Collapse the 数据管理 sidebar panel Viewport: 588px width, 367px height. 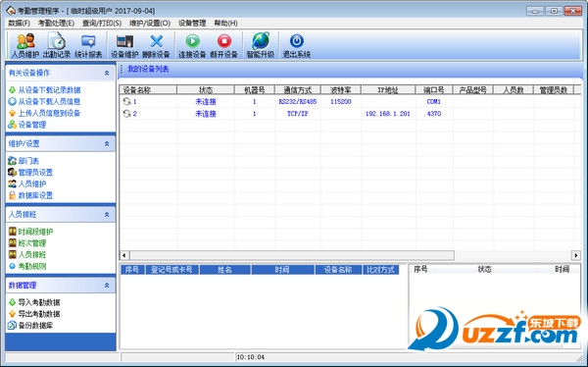tap(107, 286)
